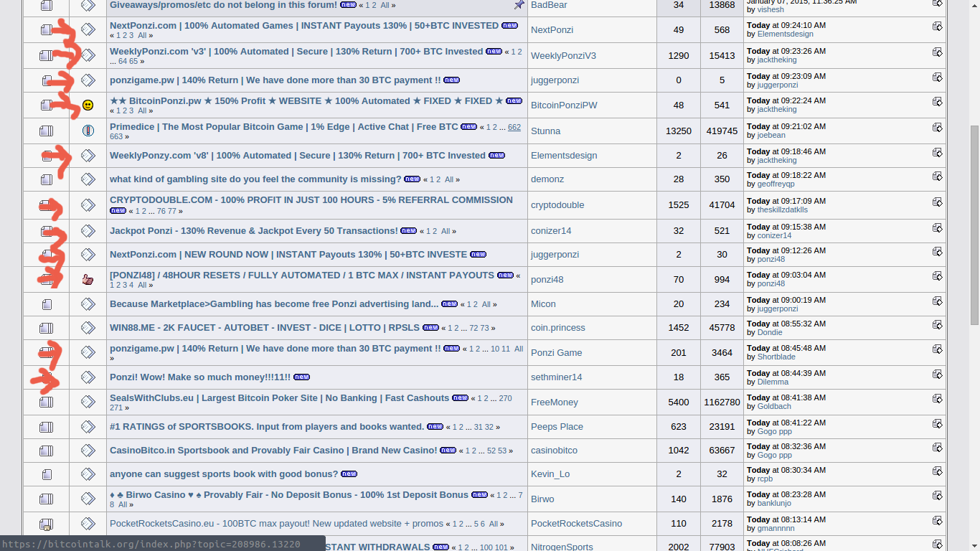The image size is (980, 551).
Task: View coin.princess's user profile
Action: point(558,328)
